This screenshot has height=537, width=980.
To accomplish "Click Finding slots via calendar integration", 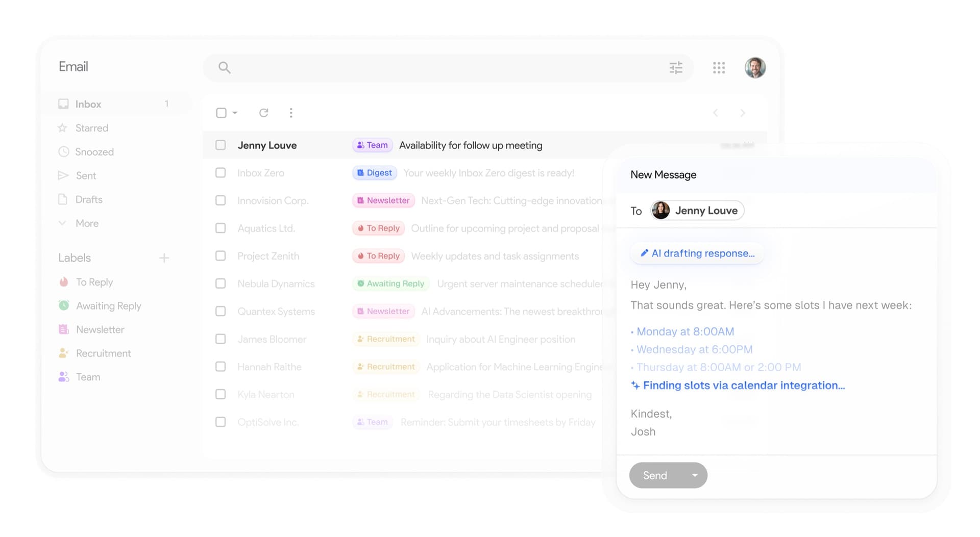I will pyautogui.click(x=738, y=386).
